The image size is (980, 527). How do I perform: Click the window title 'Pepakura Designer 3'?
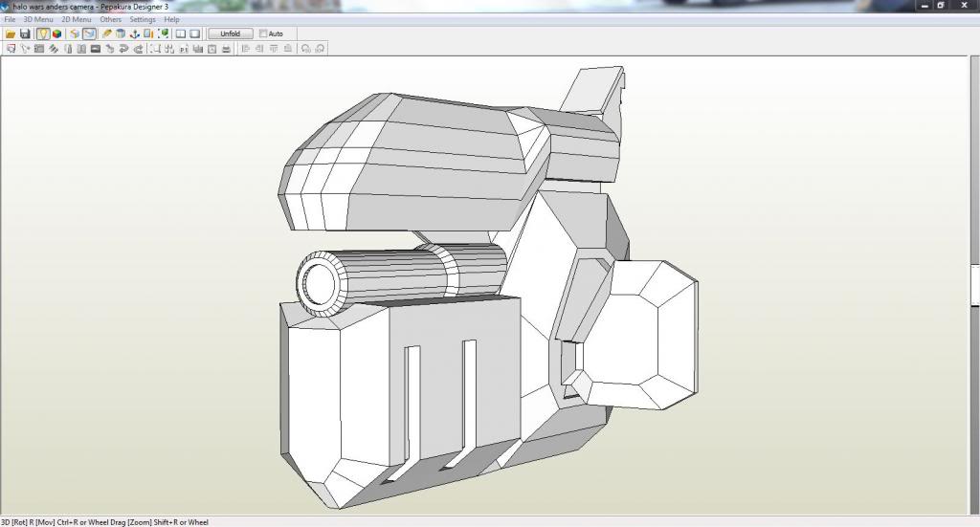(134, 7)
